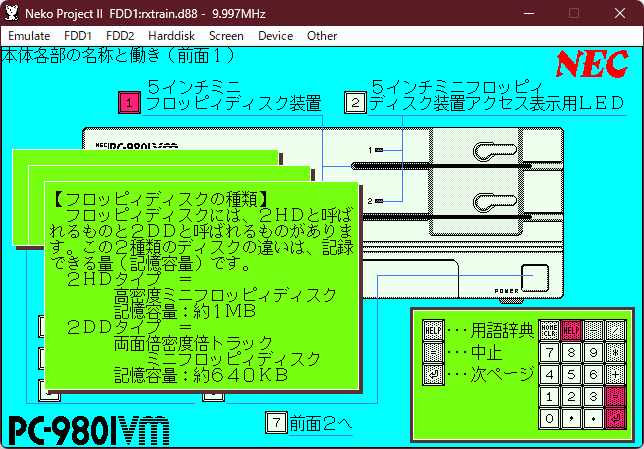Image resolution: width=644 pixels, height=449 pixels.
Task: Click the 記憶容量:約1MB text
Action: coord(185,311)
